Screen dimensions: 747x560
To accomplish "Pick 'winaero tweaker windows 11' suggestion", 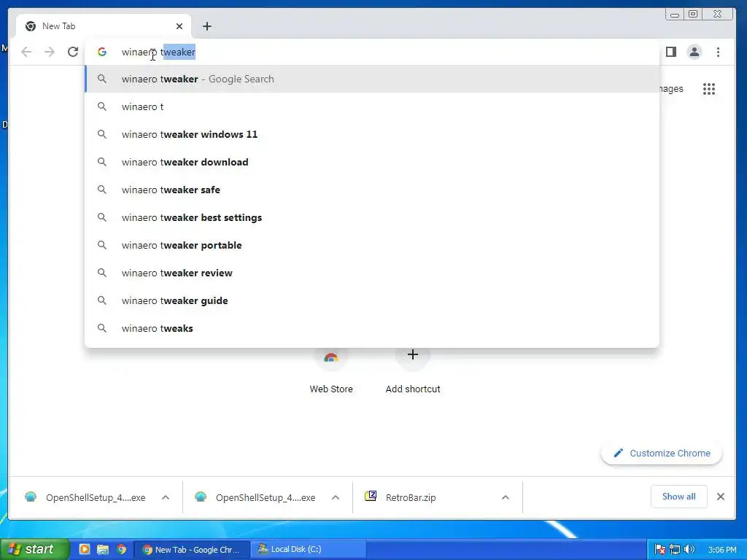I will coord(372,134).
